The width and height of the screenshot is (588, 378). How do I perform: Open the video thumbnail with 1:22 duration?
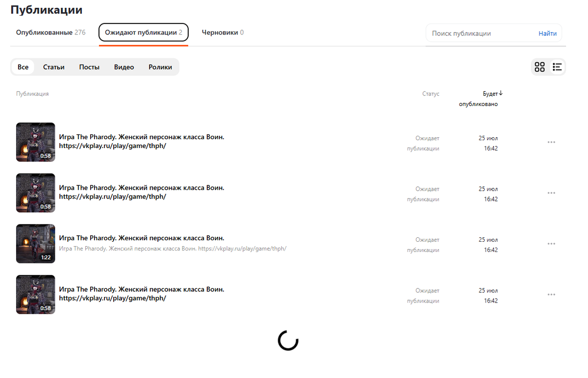[x=36, y=244]
